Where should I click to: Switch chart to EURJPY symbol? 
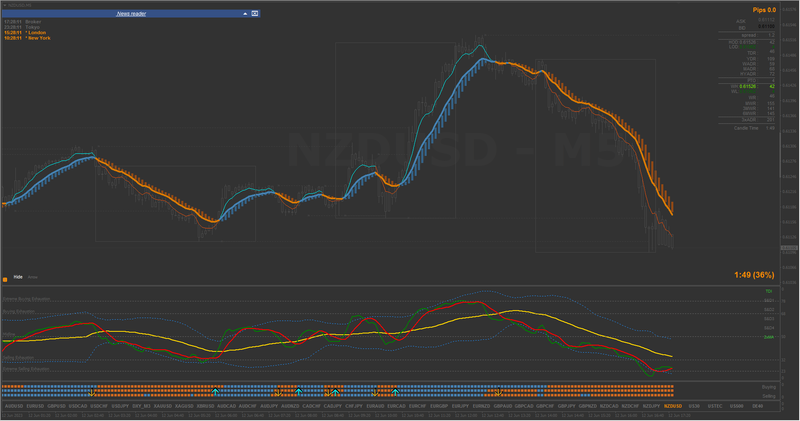[460, 406]
